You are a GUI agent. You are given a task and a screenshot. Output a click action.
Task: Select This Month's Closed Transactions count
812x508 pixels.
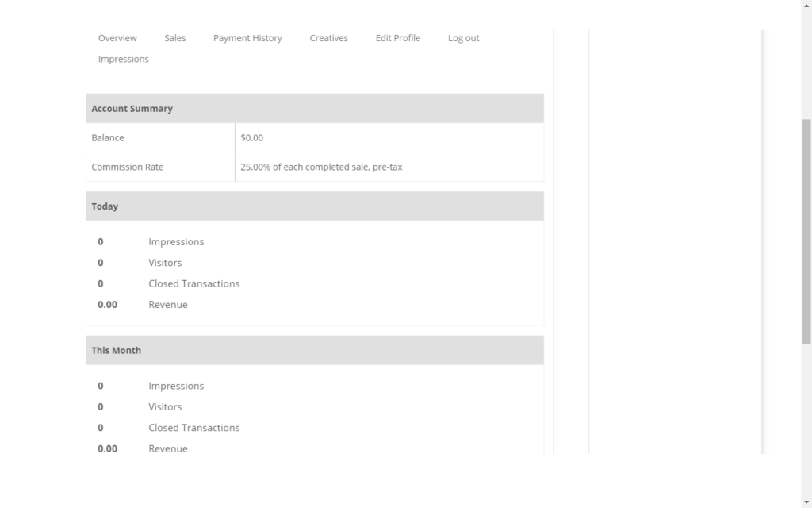(101, 428)
